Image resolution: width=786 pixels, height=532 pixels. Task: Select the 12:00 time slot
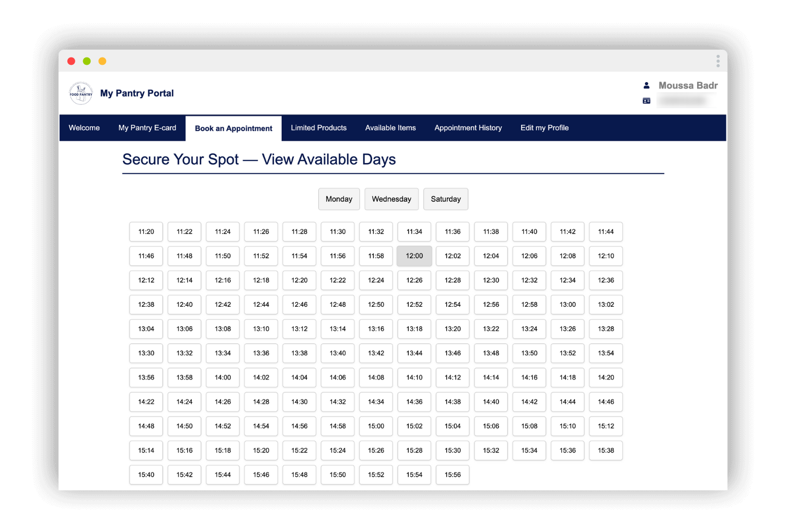click(x=414, y=256)
